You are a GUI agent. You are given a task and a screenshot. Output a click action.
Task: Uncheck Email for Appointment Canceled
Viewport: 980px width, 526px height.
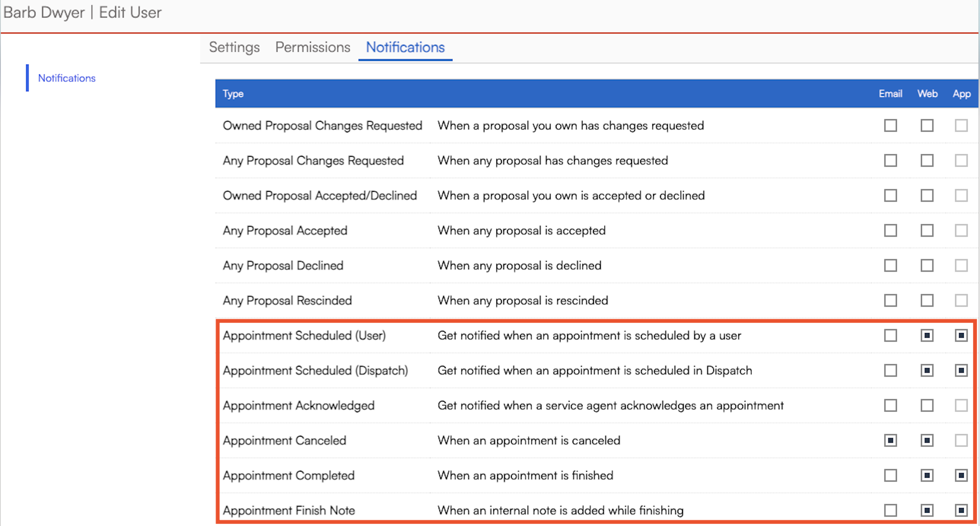pyautogui.click(x=890, y=440)
